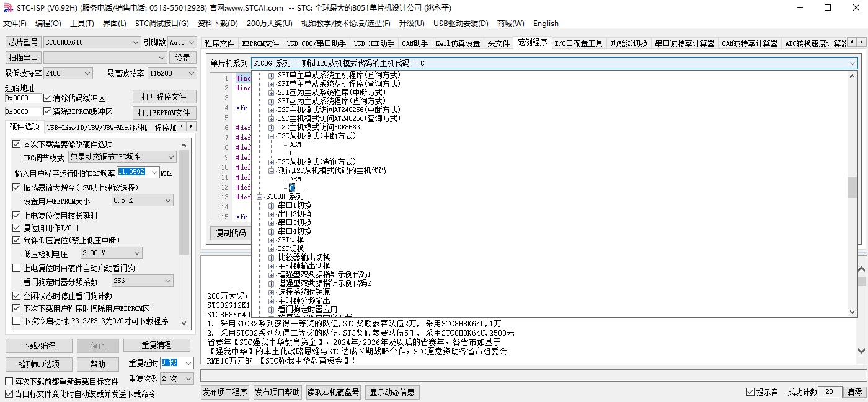Collapse STC8H 系列 tree node
This screenshot has height=402, width=868.
259,196
